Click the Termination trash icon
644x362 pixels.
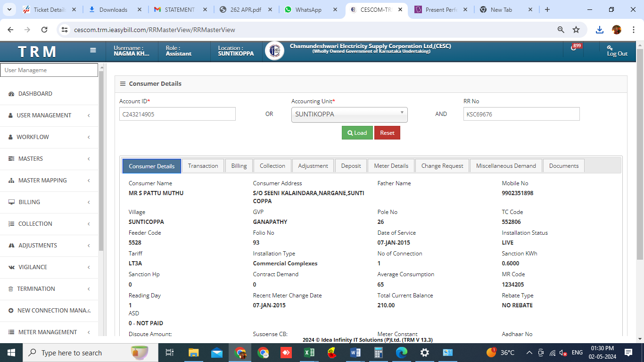[x=11, y=289]
